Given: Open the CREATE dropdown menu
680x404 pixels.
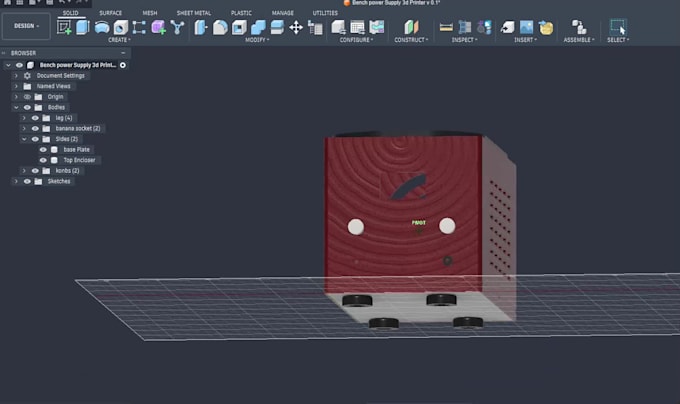Looking at the screenshot, I should pos(119,40).
